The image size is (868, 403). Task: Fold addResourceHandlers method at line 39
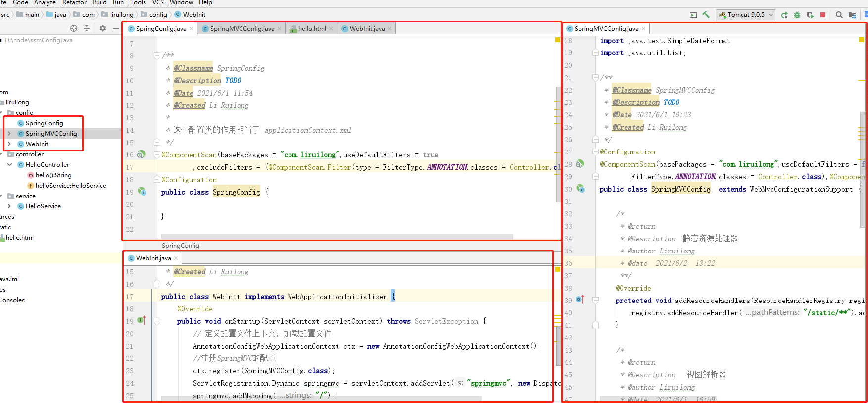click(595, 301)
